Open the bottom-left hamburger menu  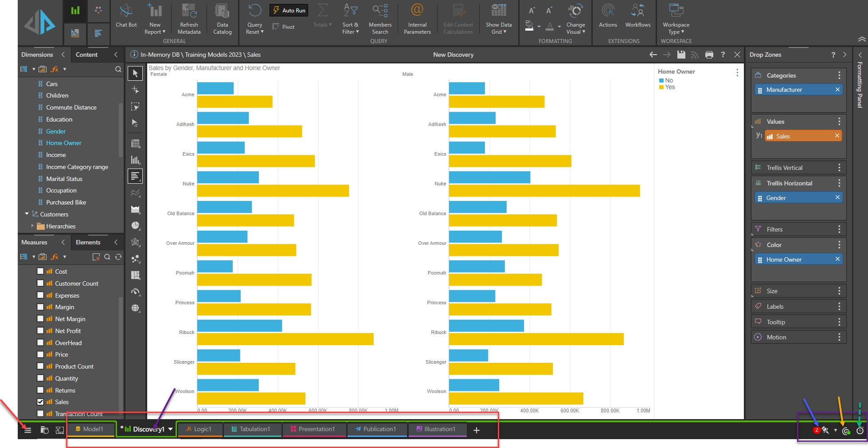(27, 430)
